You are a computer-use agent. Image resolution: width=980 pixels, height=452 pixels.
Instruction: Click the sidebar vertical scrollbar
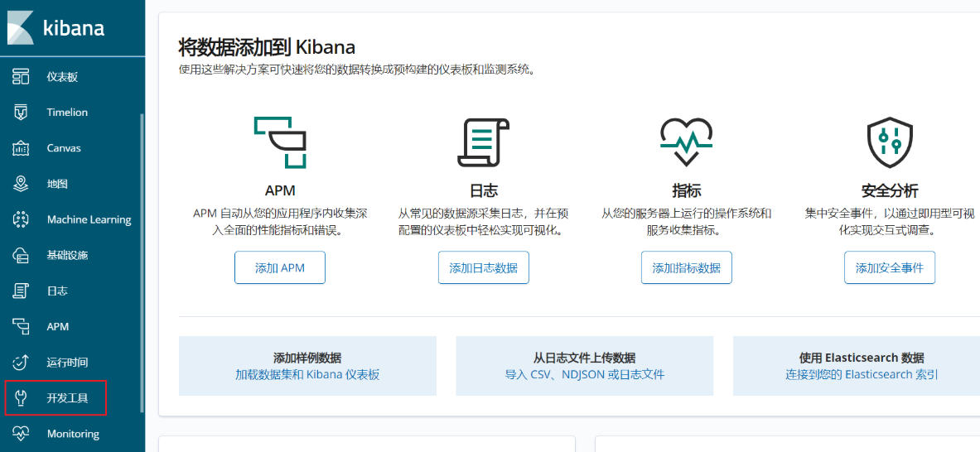[142, 262]
